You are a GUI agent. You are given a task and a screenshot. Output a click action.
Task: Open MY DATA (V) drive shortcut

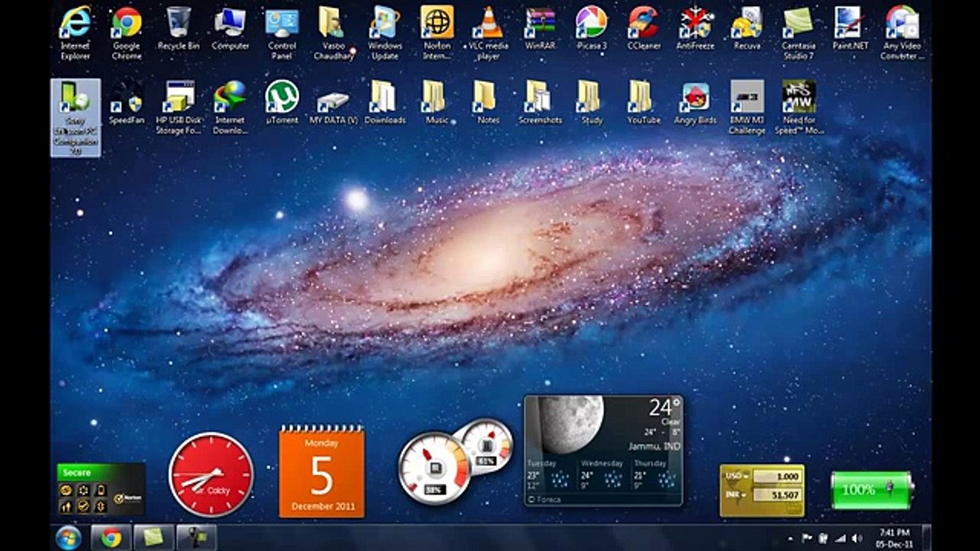pos(333,106)
